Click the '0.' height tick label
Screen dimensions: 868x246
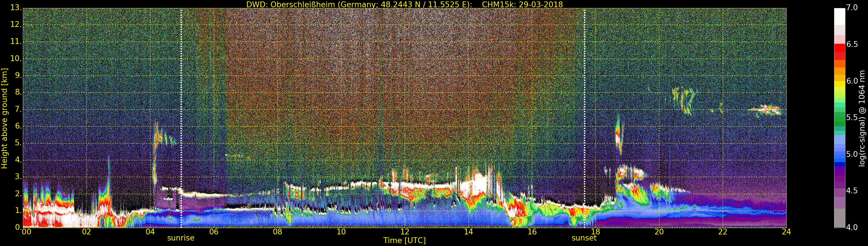(18, 227)
